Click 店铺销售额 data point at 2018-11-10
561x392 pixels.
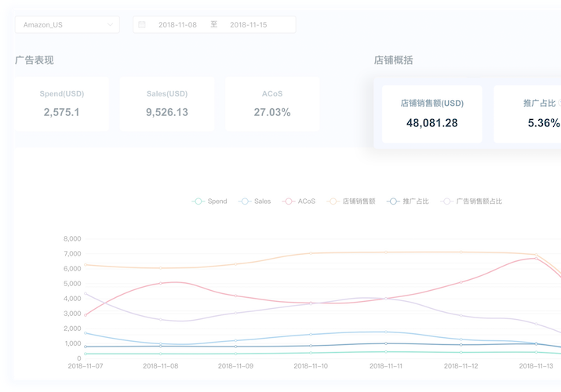click(x=311, y=253)
